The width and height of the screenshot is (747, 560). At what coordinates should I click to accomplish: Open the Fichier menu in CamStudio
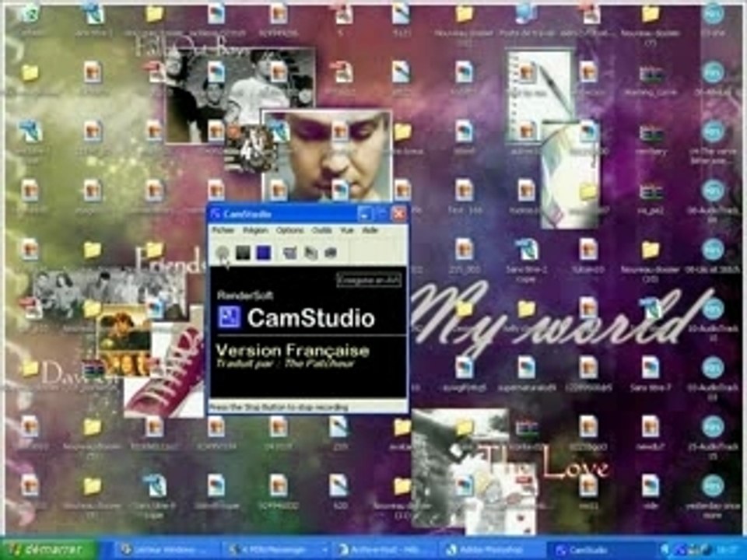tap(223, 230)
